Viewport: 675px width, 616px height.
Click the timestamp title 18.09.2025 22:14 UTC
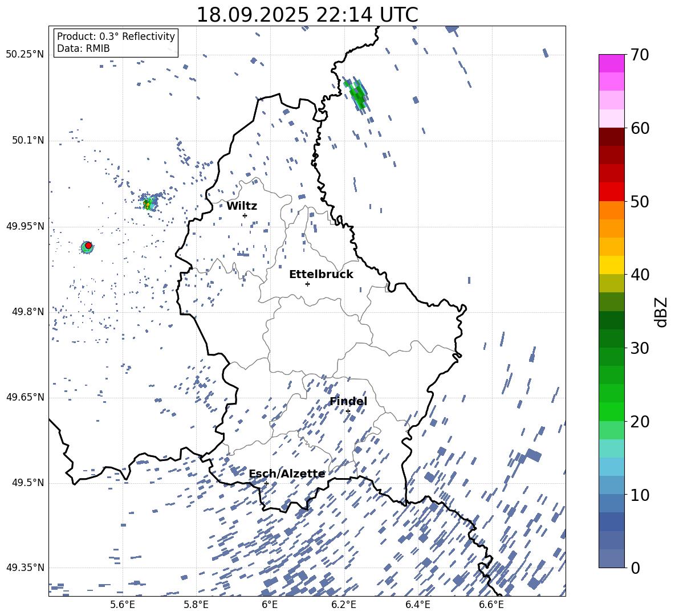[307, 15]
